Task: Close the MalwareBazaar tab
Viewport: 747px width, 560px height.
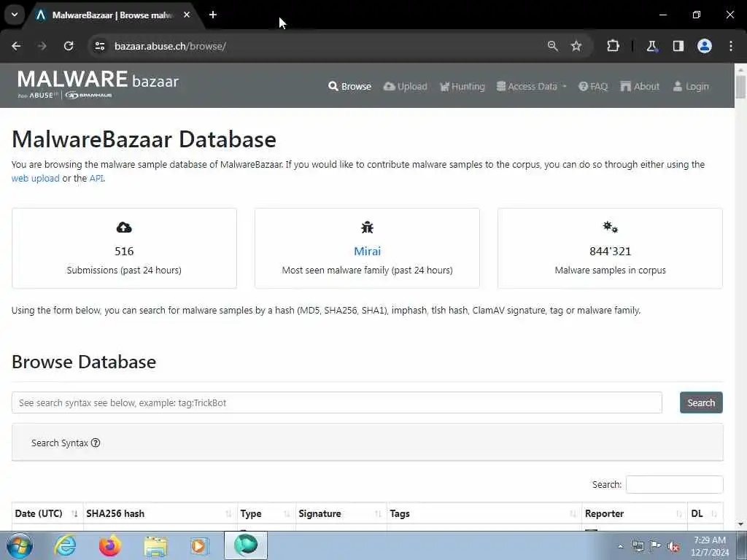Action: (187, 15)
